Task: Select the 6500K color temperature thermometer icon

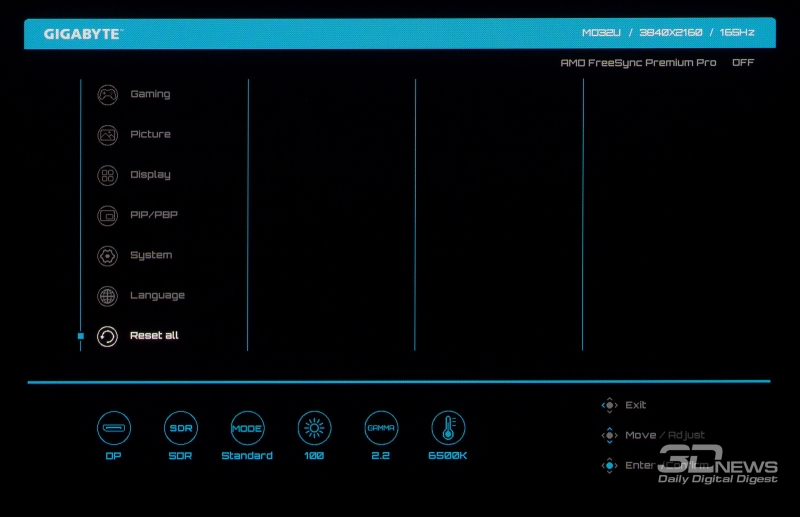Action: (x=448, y=428)
